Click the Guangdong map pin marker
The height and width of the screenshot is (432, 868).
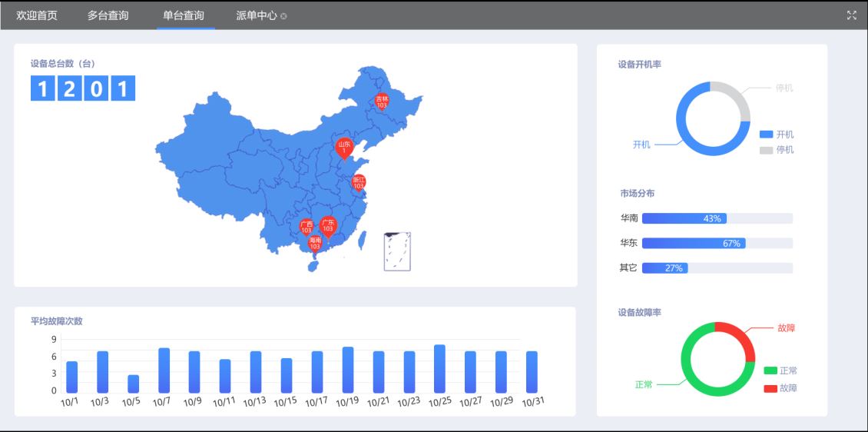tap(328, 225)
